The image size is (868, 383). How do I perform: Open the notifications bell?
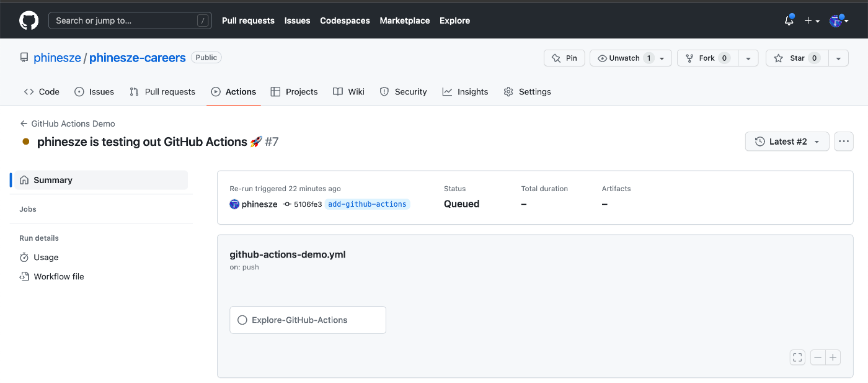(788, 20)
